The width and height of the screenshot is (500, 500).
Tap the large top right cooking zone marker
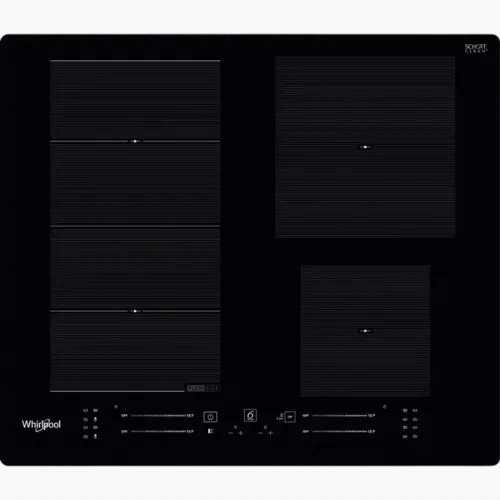[365, 147]
